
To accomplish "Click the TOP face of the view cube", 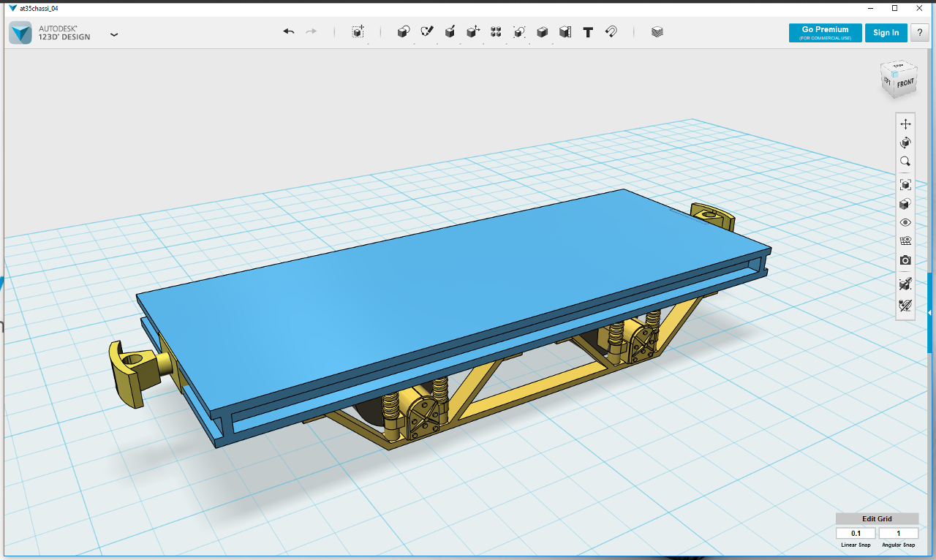I will coord(899,66).
